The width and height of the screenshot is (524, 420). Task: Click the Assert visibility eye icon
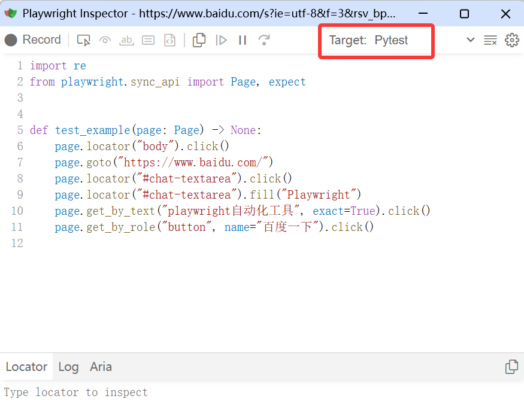(105, 41)
